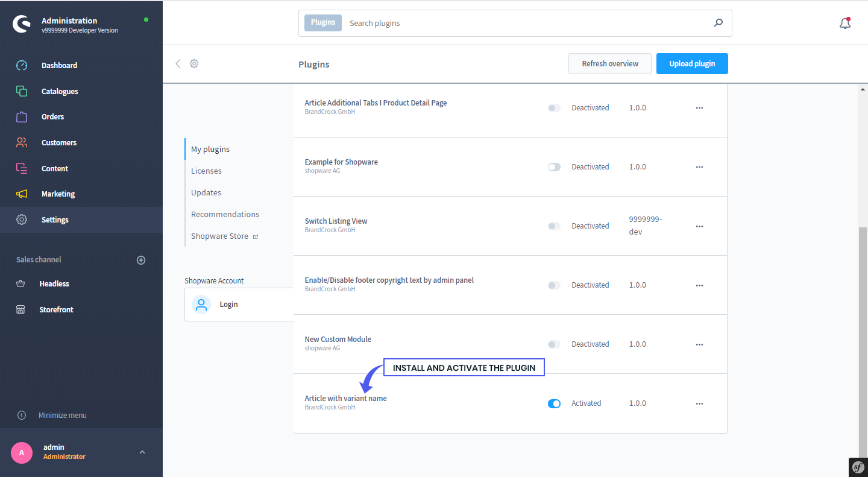868x477 pixels.
Task: Toggle Enable/Disable footer copyright plugin activation
Action: (554, 285)
